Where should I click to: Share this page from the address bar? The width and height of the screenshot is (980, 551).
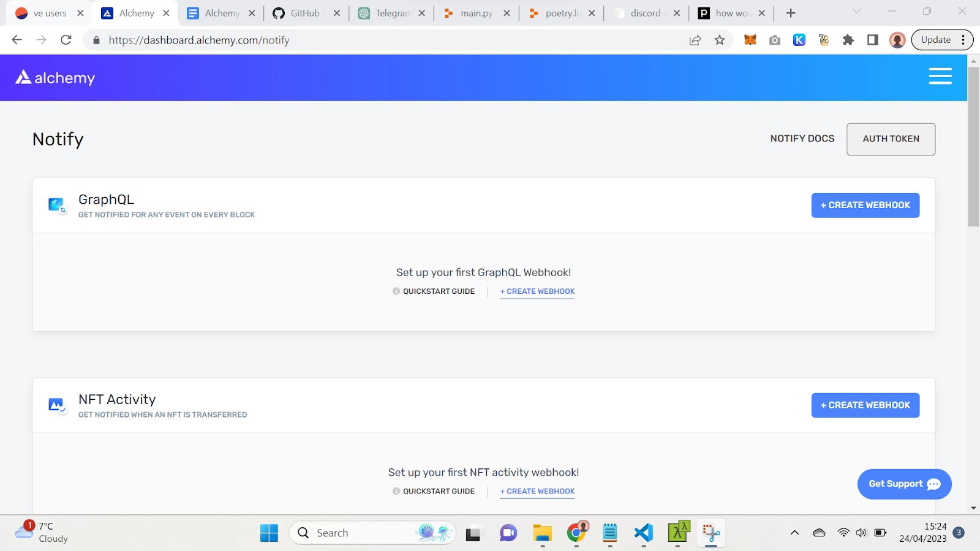coord(695,40)
